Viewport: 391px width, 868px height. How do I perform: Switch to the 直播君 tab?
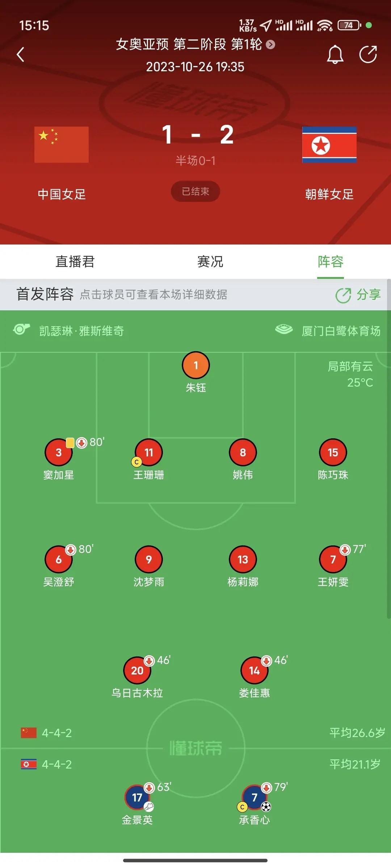tap(75, 261)
